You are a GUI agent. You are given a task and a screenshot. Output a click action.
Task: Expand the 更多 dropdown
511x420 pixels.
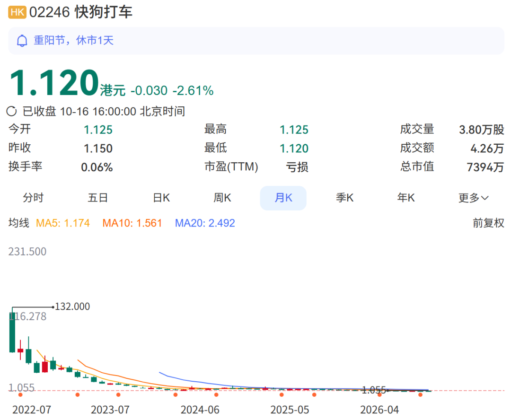pos(474,198)
